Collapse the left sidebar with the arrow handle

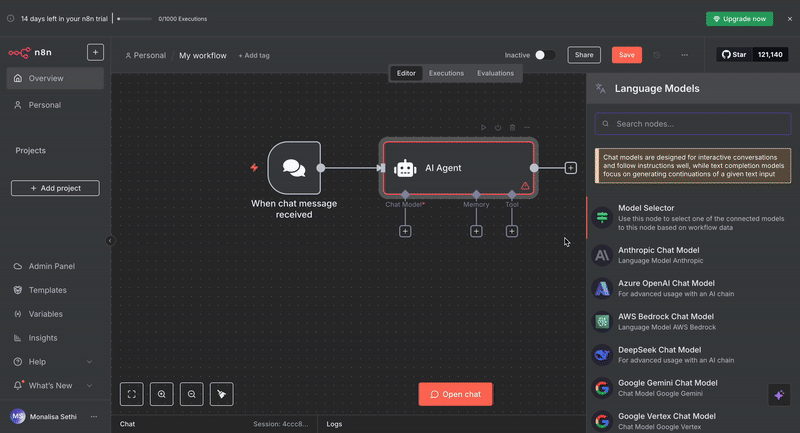pyautogui.click(x=110, y=241)
